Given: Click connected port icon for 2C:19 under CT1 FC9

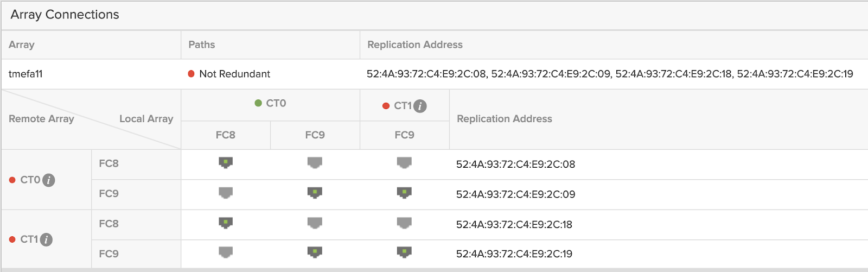Looking at the screenshot, I should pyautogui.click(x=404, y=252).
